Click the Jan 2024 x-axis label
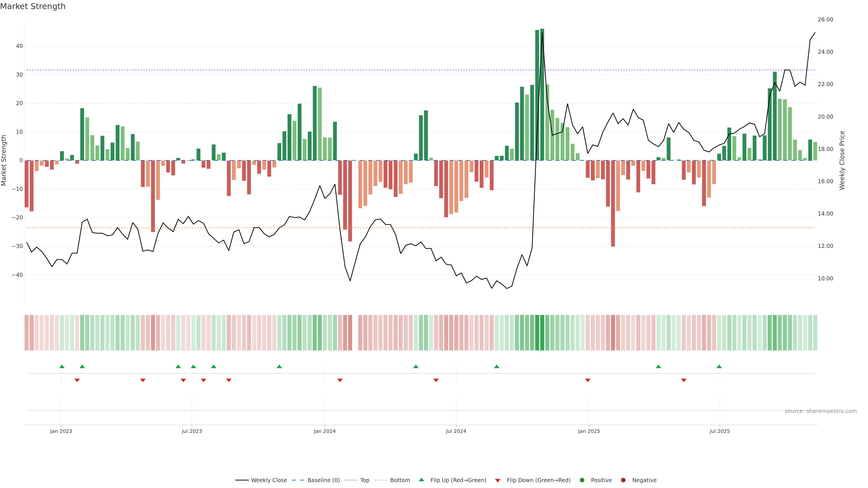Image resolution: width=868 pixels, height=488 pixels. click(x=325, y=431)
